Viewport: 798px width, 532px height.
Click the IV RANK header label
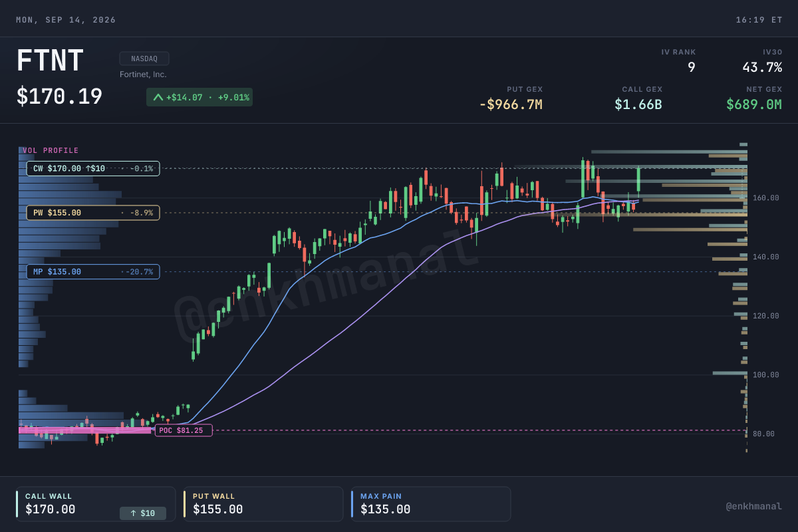tap(678, 52)
